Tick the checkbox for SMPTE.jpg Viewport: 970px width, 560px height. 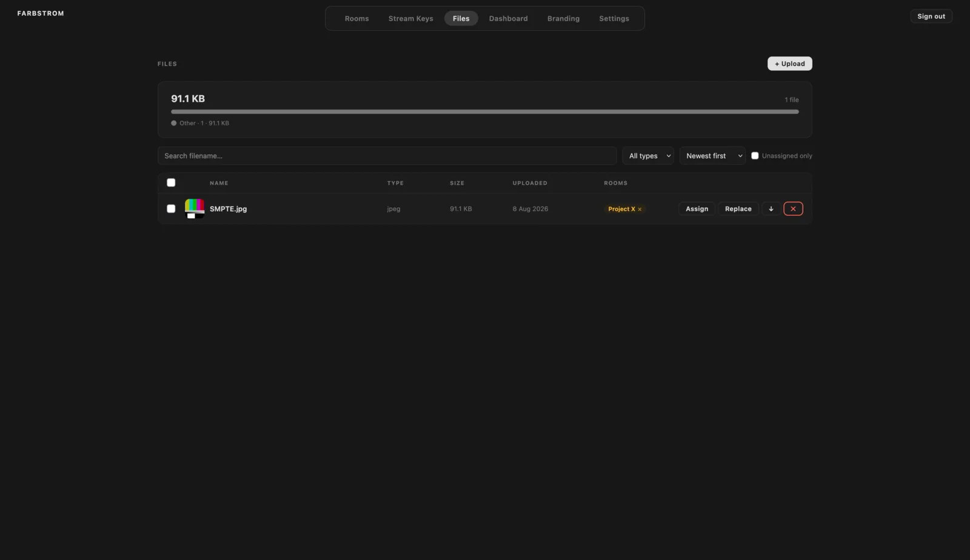pos(171,208)
